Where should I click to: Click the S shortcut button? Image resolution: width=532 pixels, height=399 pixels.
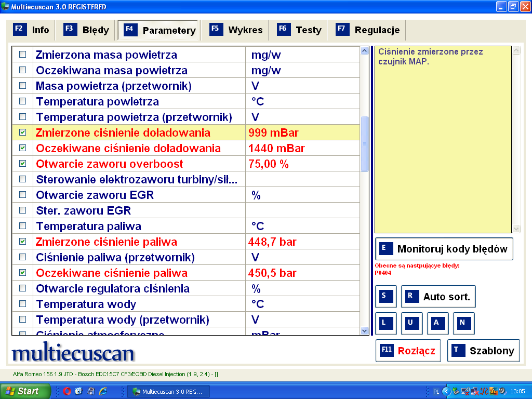pyautogui.click(x=385, y=297)
